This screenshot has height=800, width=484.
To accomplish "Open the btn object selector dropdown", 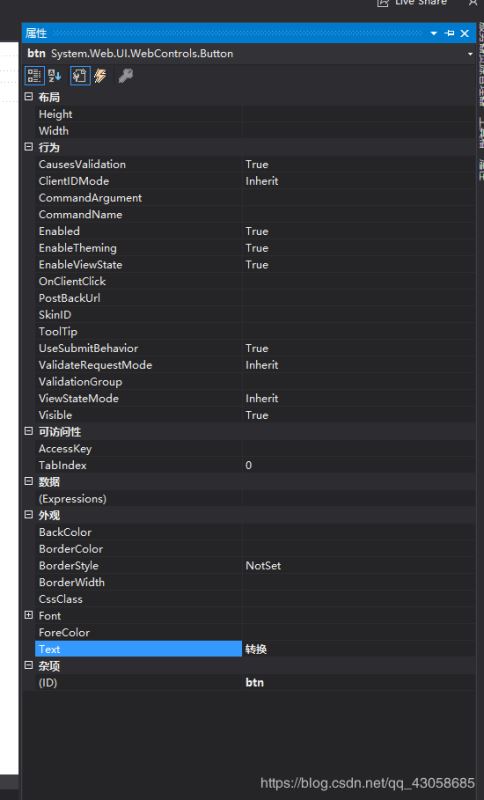I will click(x=470, y=54).
